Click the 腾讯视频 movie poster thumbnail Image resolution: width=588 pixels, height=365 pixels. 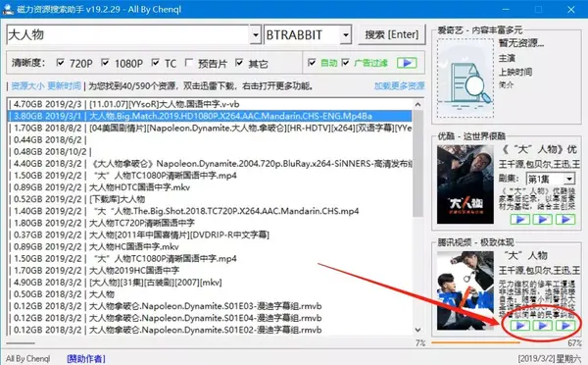[x=465, y=290]
